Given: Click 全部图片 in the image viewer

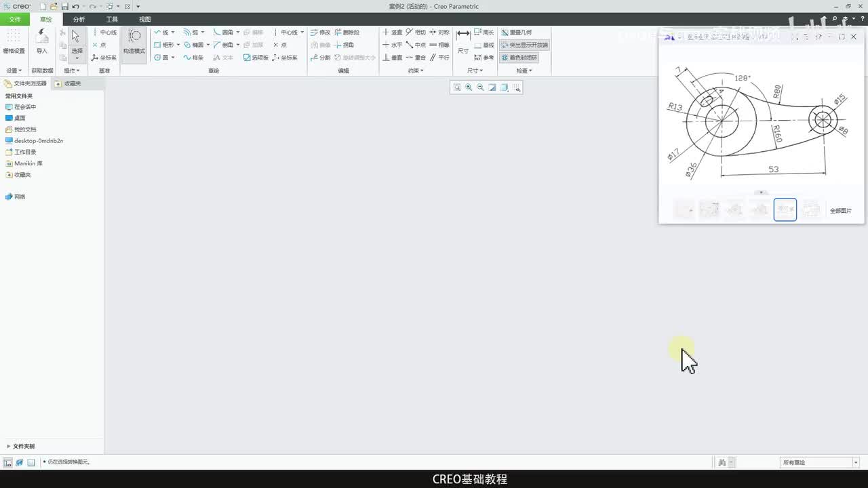Looking at the screenshot, I should pos(841,211).
